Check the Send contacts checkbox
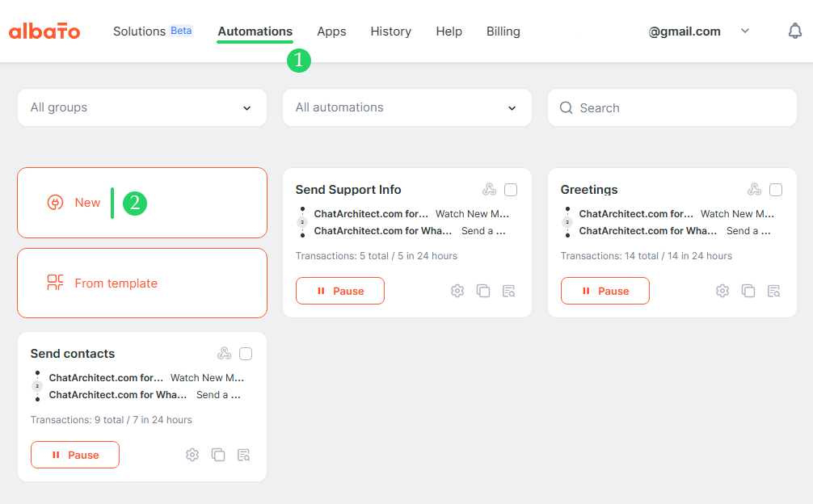 pyautogui.click(x=246, y=354)
